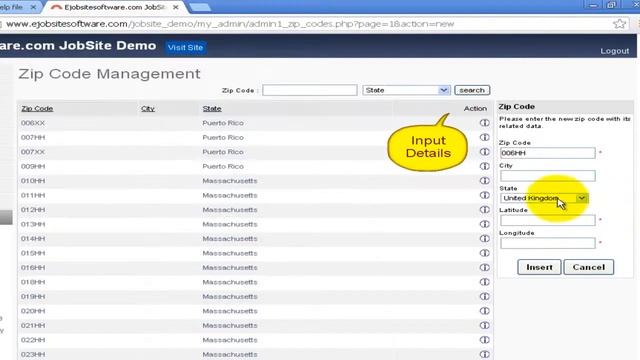The width and height of the screenshot is (640, 360).
Task: Close the help file tab
Action: (33, 7)
